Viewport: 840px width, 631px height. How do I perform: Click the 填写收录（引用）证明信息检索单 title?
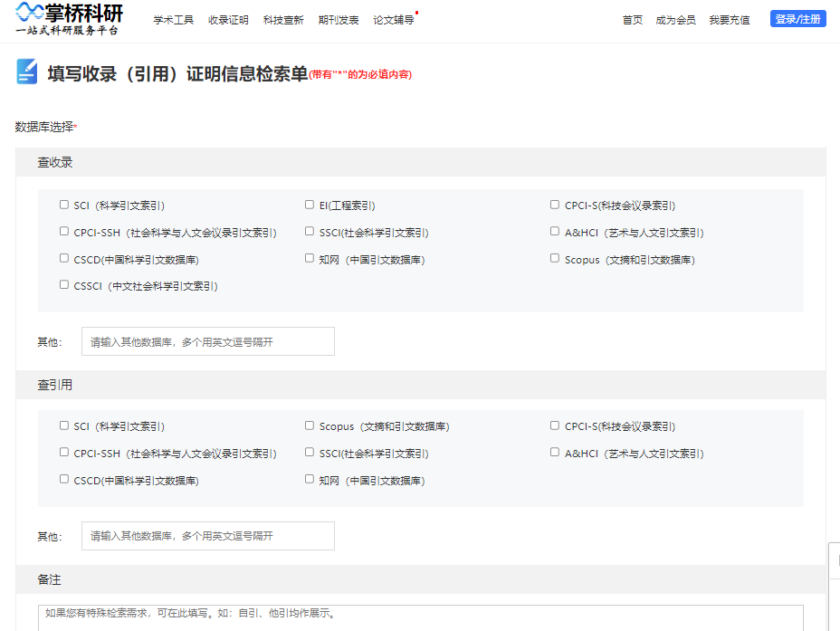point(177,73)
